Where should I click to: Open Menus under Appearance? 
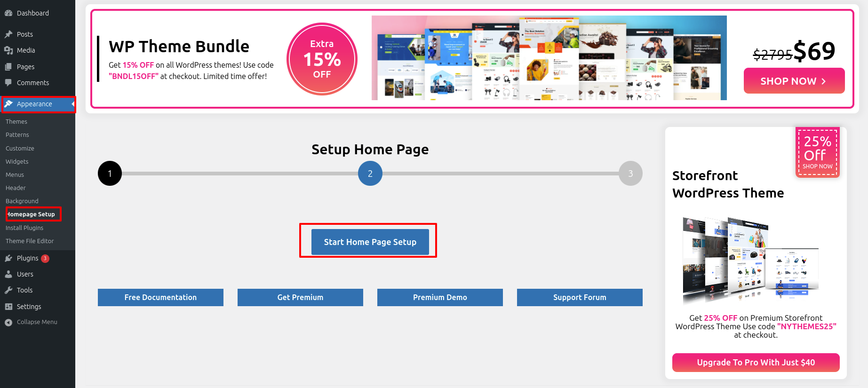[x=15, y=175]
